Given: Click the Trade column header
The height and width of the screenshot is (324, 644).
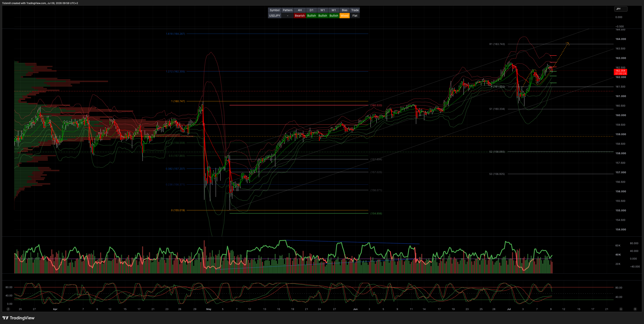Looking at the screenshot, I should (355, 10).
